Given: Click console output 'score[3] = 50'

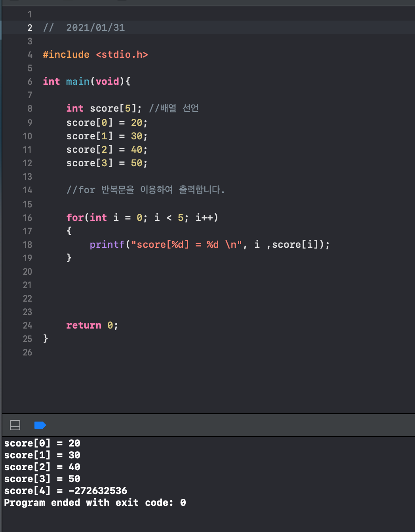Looking at the screenshot, I should 42,479.
